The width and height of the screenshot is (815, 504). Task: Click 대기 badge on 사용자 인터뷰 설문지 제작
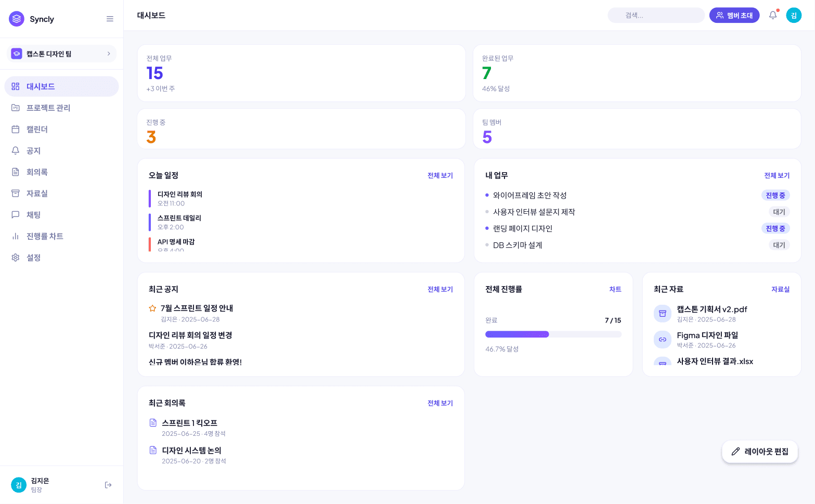point(779,212)
